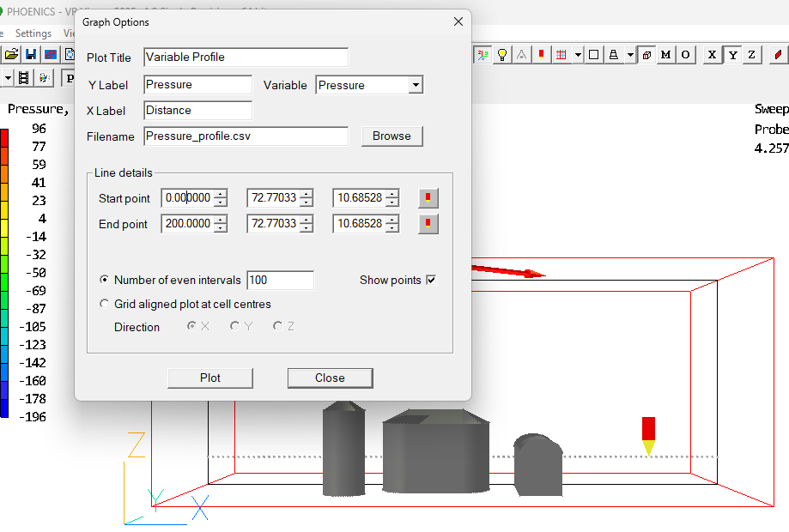
Task: Choose the Z direction radio button
Action: pos(278,326)
